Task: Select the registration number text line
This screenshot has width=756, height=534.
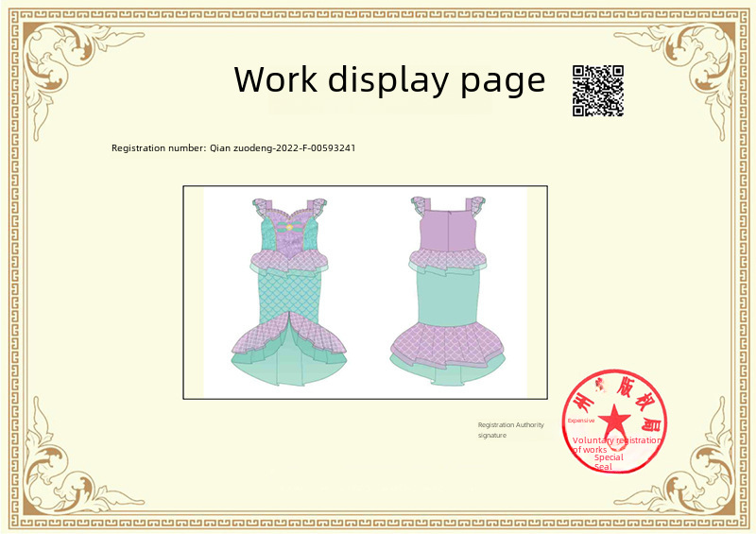Action: (x=233, y=148)
